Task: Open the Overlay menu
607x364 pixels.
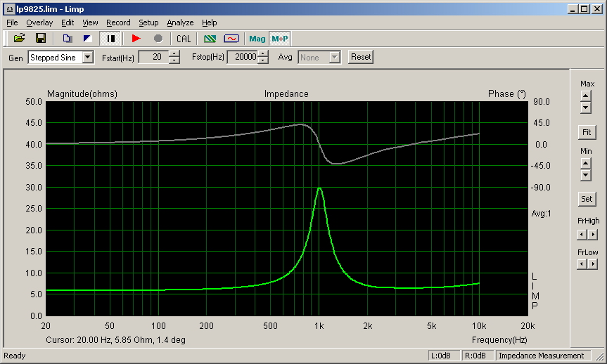Action: [x=39, y=22]
